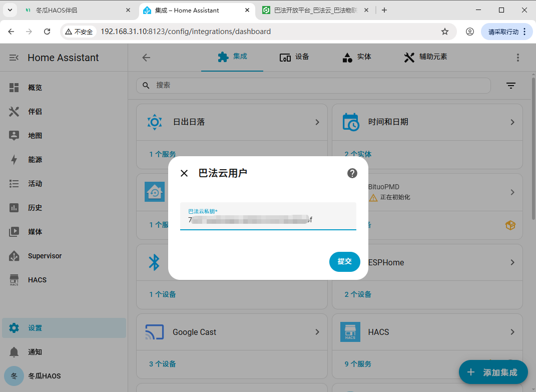Click the 巴法云私钥 input field
Viewport: 536px width, 392px height.
268,216
